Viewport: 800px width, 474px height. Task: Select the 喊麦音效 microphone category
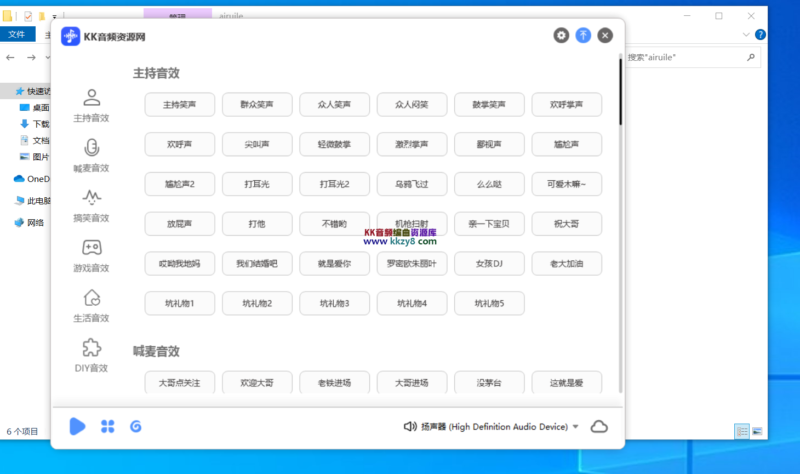coord(91,155)
